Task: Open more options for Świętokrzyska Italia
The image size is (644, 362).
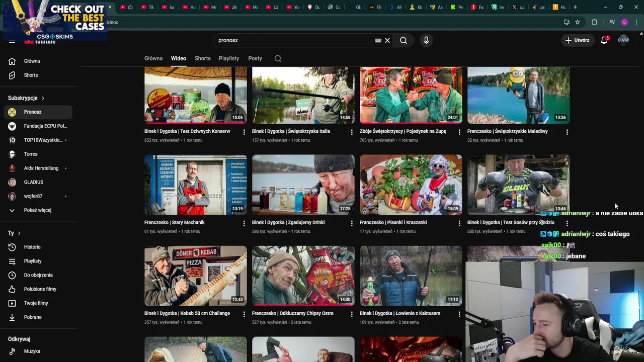Action: (x=352, y=132)
